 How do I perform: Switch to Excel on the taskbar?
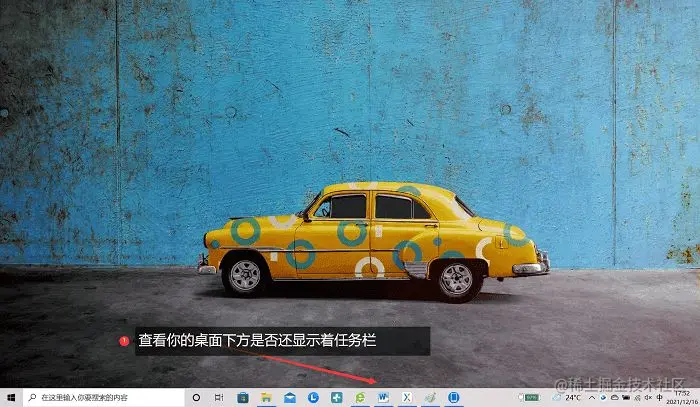407,397
